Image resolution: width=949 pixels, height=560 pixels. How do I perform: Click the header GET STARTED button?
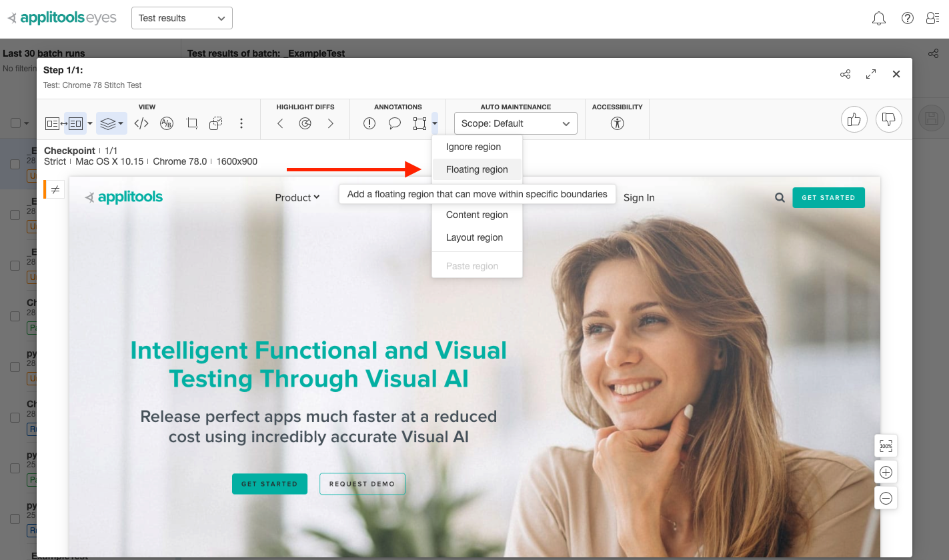pyautogui.click(x=828, y=197)
